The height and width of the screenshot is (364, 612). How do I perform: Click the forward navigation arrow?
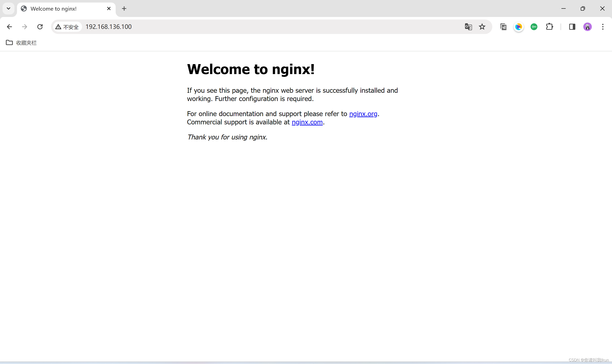click(x=25, y=27)
